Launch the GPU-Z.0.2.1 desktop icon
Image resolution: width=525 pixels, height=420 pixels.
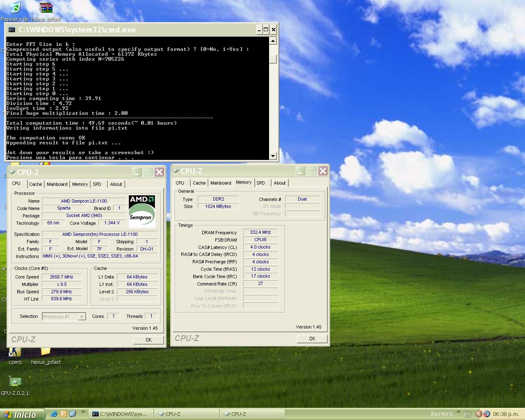[x=15, y=386]
